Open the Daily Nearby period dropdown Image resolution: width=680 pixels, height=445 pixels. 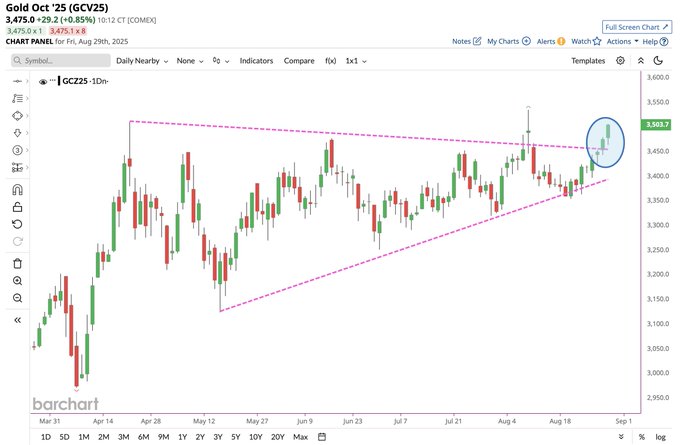142,61
